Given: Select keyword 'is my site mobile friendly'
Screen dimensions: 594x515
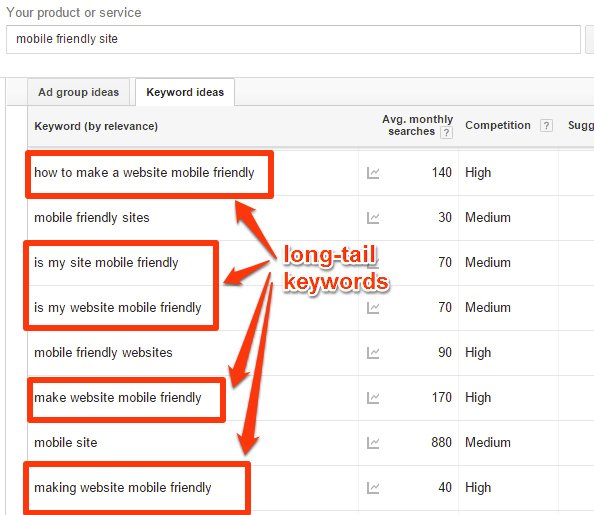Looking at the screenshot, I should click(106, 263).
